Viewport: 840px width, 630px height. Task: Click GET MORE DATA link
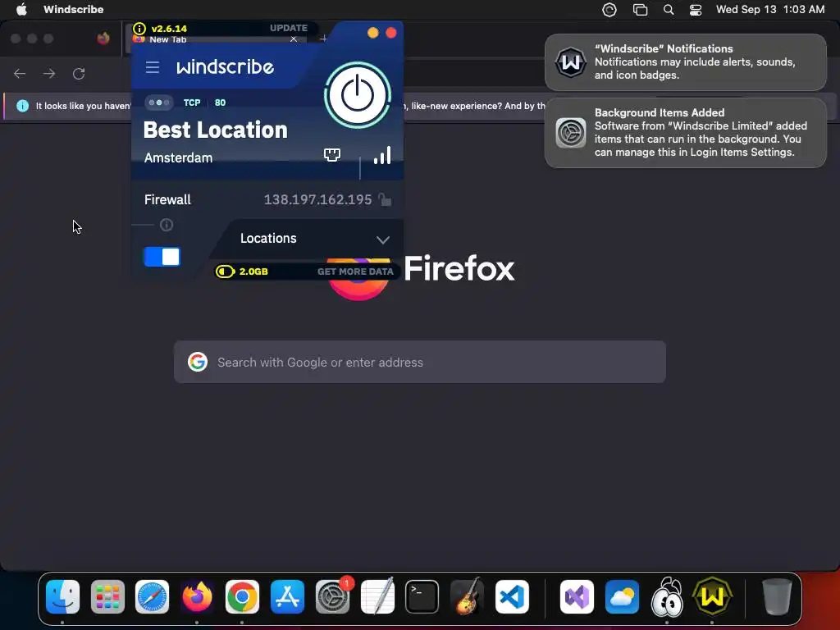355,272
